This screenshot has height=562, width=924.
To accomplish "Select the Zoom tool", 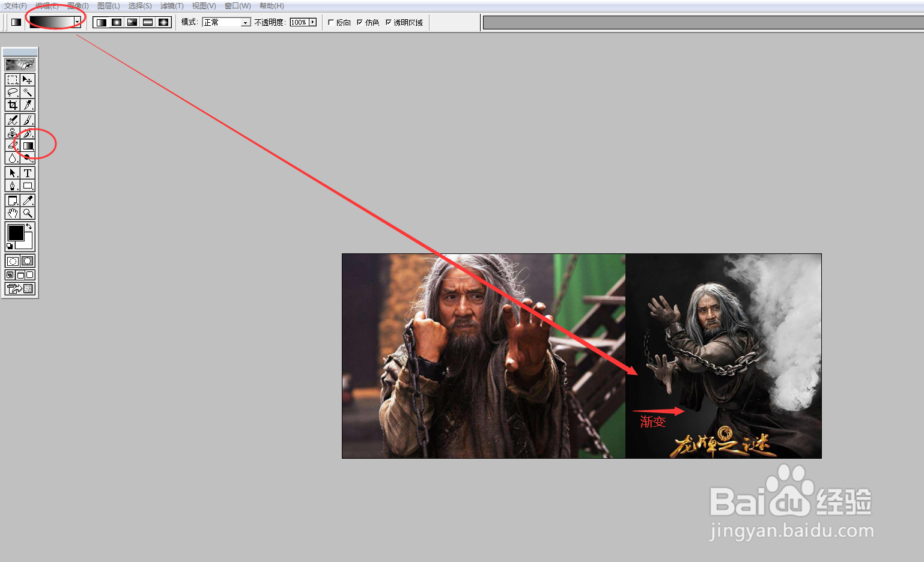I will pos(28,213).
